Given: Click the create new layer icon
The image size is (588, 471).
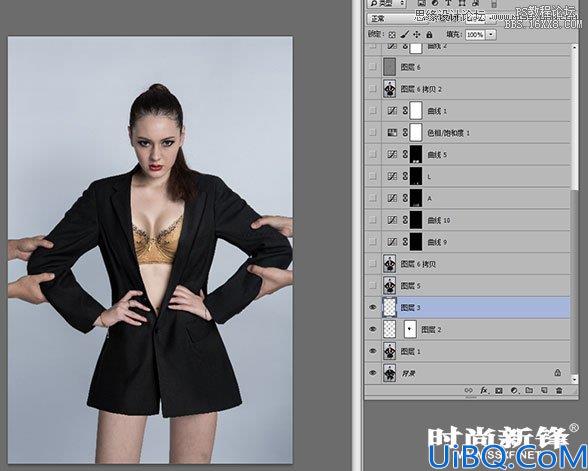Looking at the screenshot, I should [x=544, y=390].
